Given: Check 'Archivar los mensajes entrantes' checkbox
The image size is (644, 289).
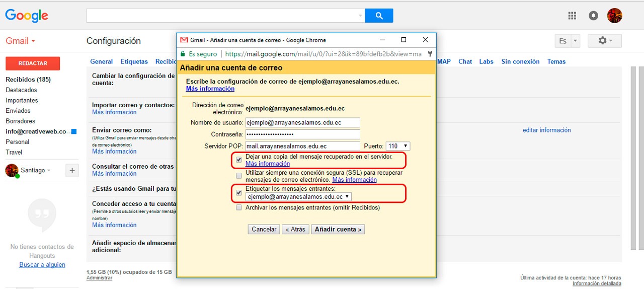Looking at the screenshot, I should click(239, 207).
